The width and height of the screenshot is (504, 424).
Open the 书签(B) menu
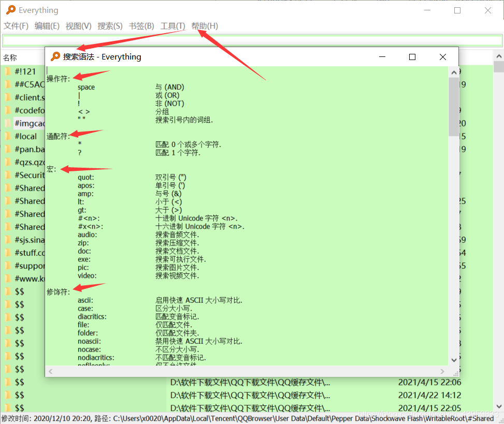tap(141, 26)
